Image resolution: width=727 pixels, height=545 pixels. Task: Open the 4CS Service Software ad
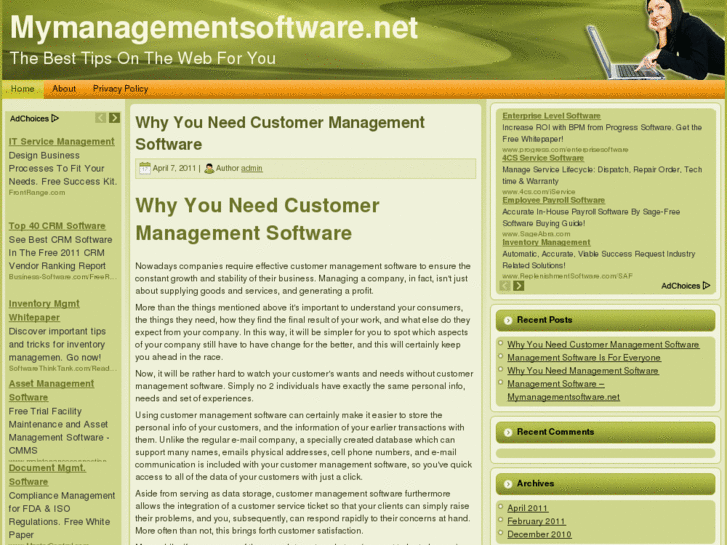543,158
